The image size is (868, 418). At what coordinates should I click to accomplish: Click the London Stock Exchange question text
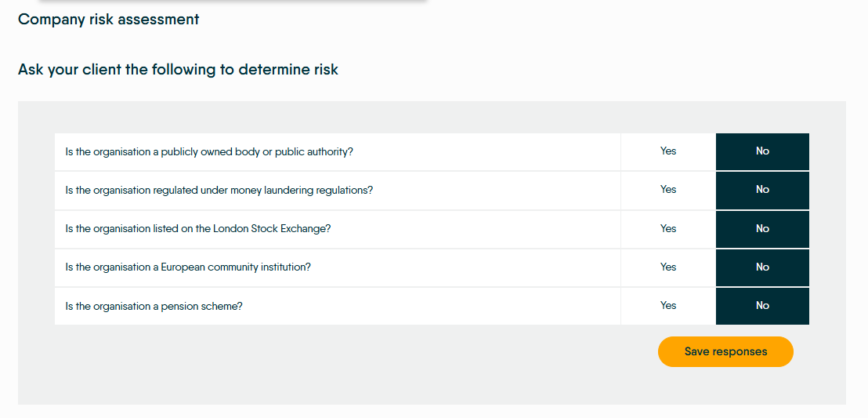197,229
